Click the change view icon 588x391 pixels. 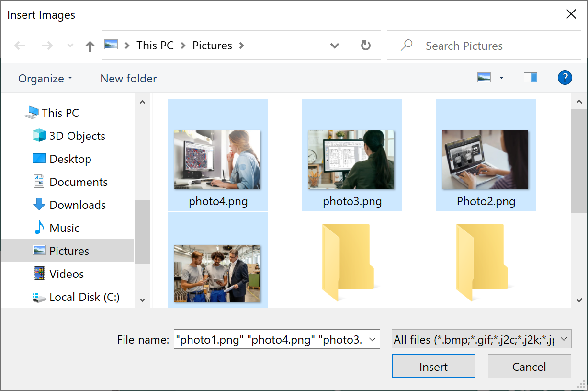tap(484, 78)
